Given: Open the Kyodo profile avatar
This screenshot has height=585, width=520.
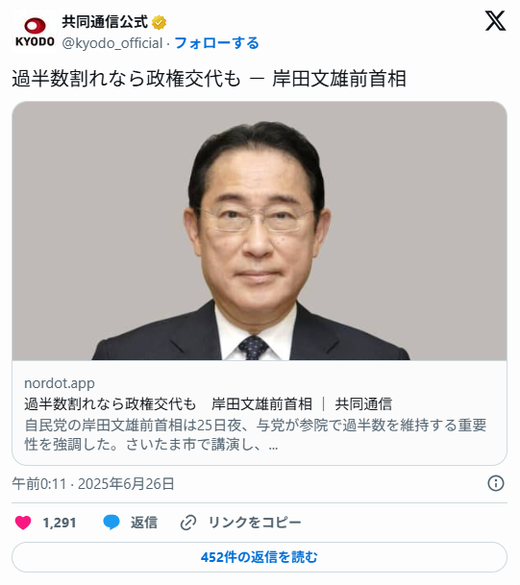Looking at the screenshot, I should (35, 32).
